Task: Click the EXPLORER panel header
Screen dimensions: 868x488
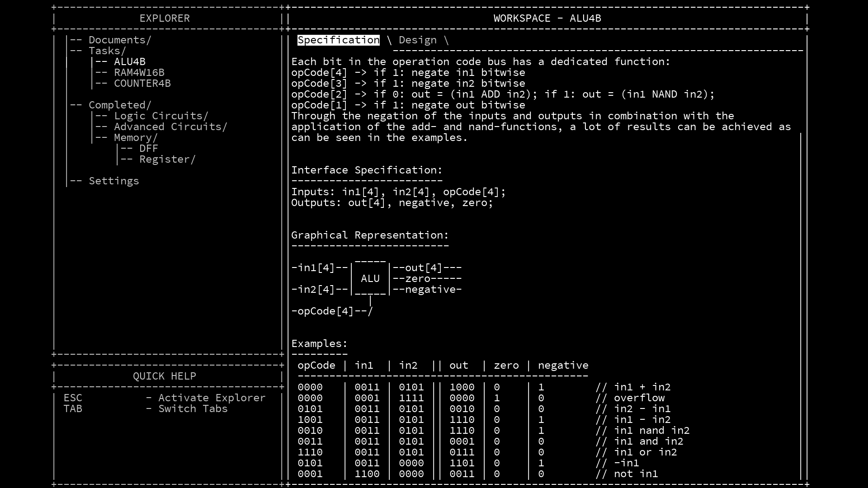Action: [x=165, y=18]
